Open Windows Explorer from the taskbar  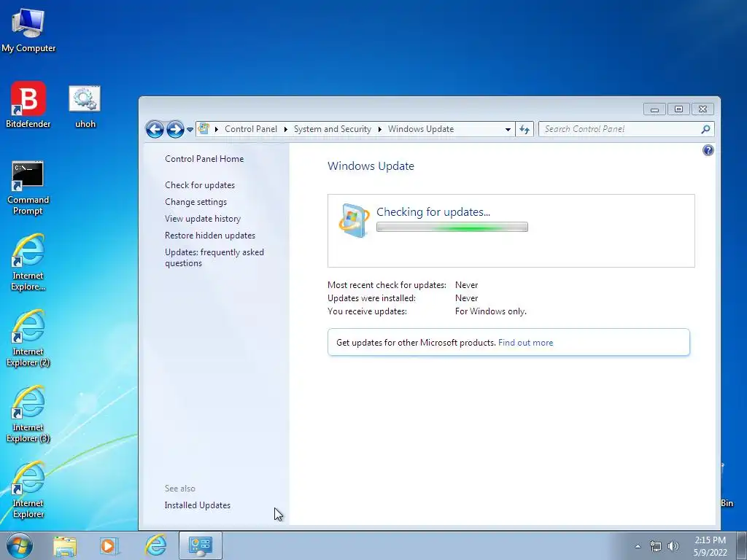[x=65, y=545]
